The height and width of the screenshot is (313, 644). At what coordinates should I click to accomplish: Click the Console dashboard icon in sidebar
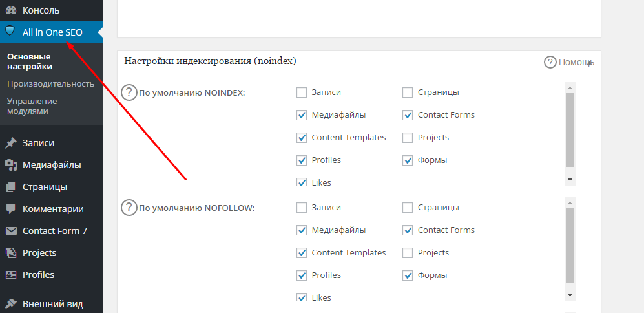10,10
